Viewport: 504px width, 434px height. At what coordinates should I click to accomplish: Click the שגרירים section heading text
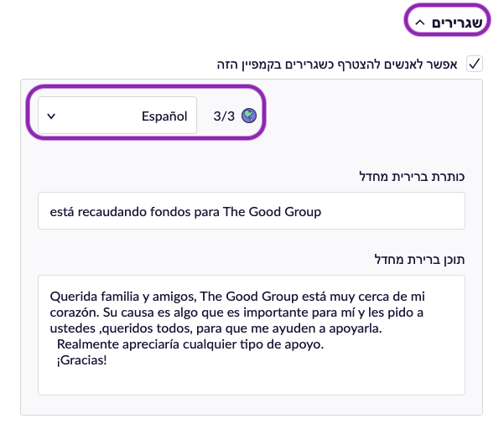(457, 23)
